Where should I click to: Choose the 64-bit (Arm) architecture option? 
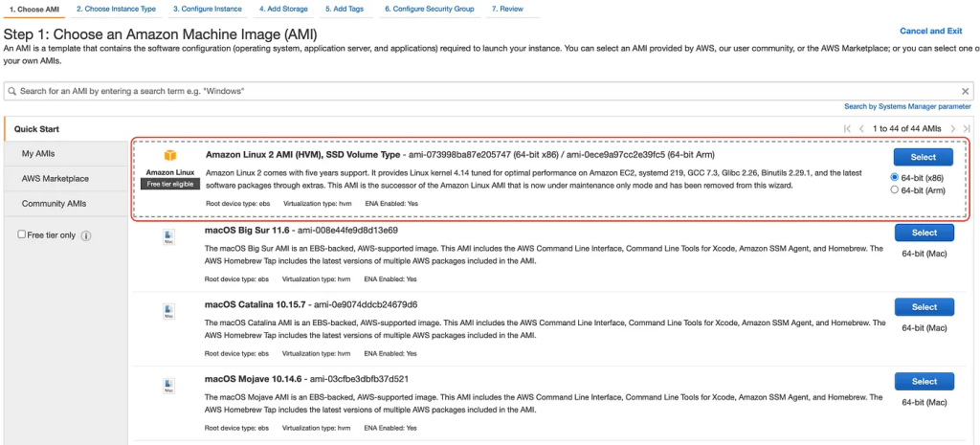tap(895, 189)
